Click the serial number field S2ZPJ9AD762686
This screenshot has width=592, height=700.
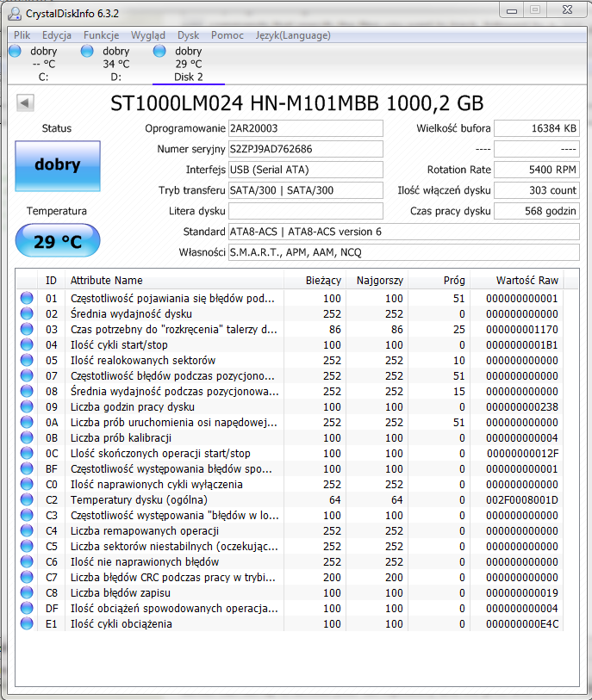pyautogui.click(x=306, y=149)
